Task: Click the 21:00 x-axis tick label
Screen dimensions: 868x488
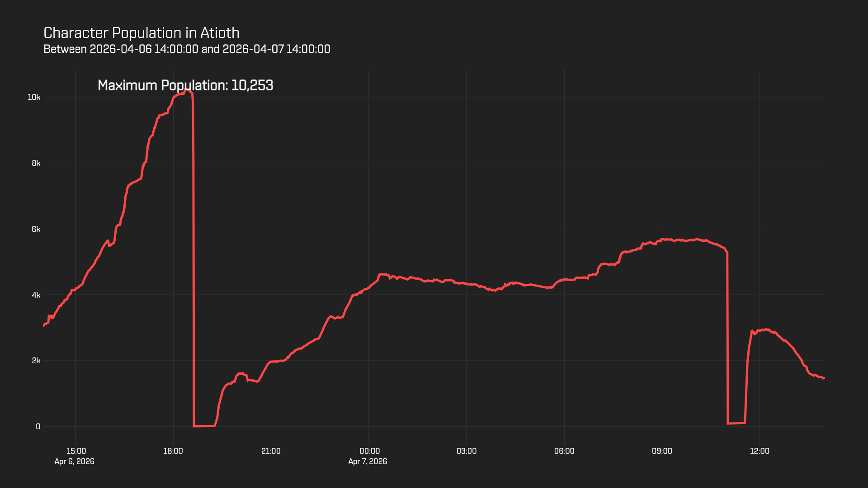Action: point(271,451)
